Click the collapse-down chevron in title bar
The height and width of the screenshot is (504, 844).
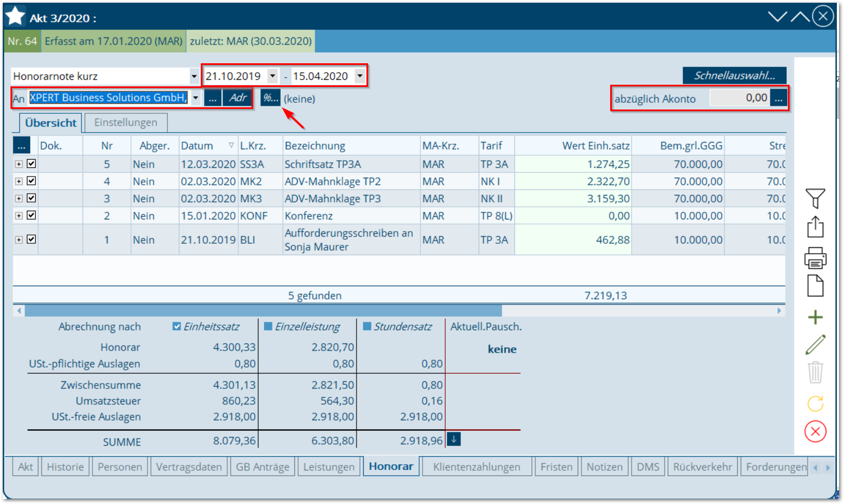click(x=777, y=17)
